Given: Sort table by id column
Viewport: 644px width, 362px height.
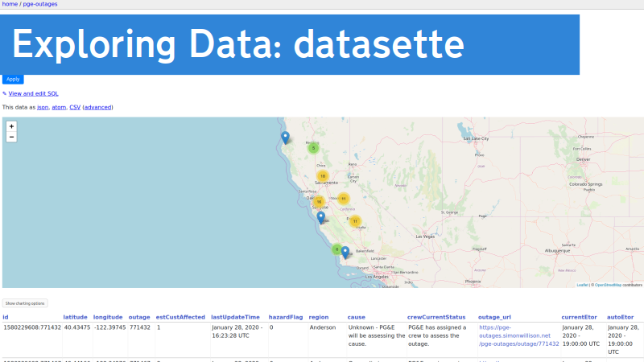Looking at the screenshot, I should 6,317.
